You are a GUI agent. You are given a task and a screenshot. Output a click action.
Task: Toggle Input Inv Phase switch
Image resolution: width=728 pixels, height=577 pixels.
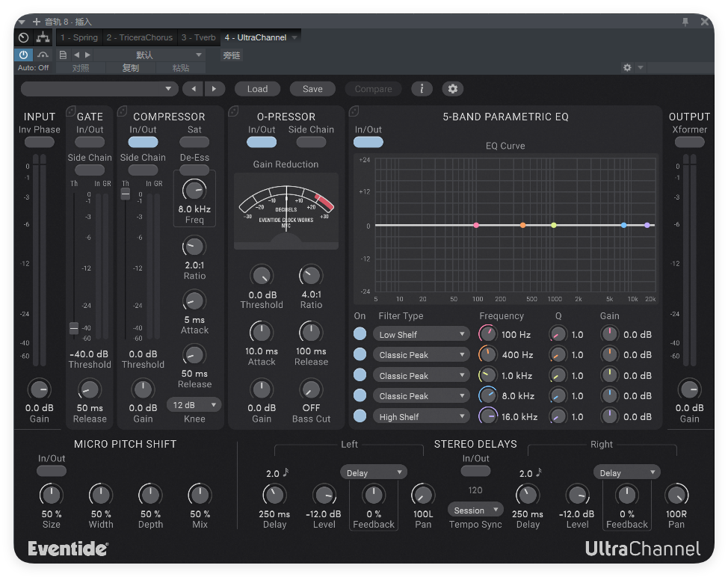(x=40, y=142)
